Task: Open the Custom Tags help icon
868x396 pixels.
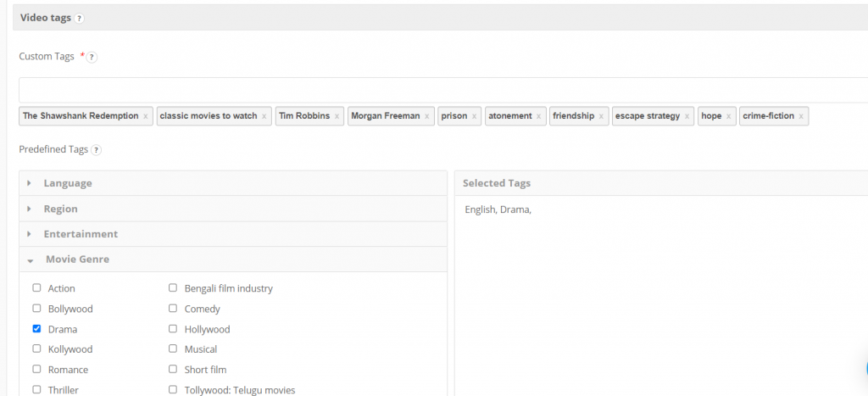Action: (92, 57)
